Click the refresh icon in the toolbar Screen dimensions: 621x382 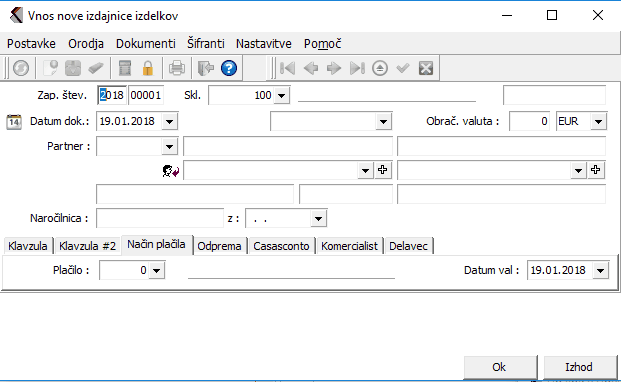21,68
